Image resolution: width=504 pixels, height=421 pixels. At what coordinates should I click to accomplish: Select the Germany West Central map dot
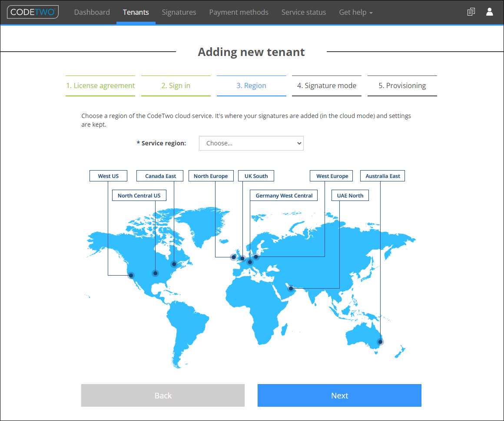pos(250,262)
